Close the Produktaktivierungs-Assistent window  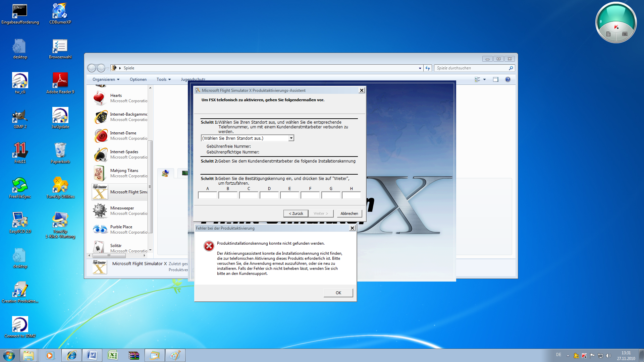pyautogui.click(x=362, y=90)
